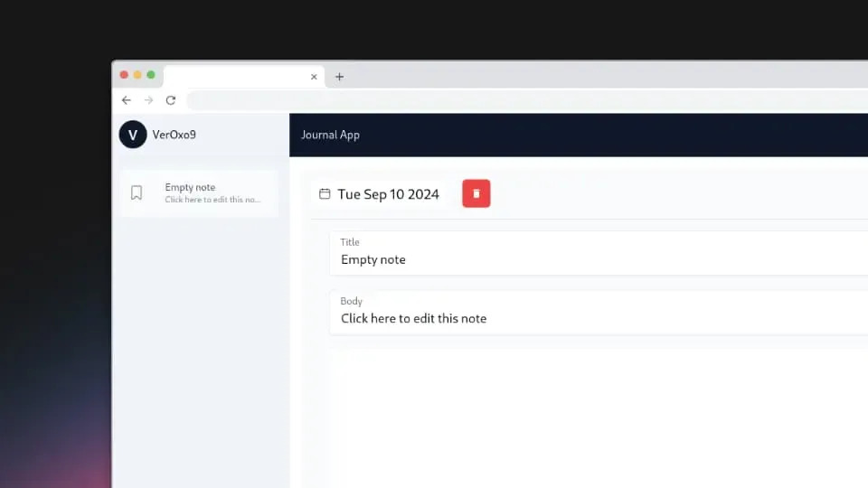
Task: Click the round V user avatar
Action: point(133,135)
